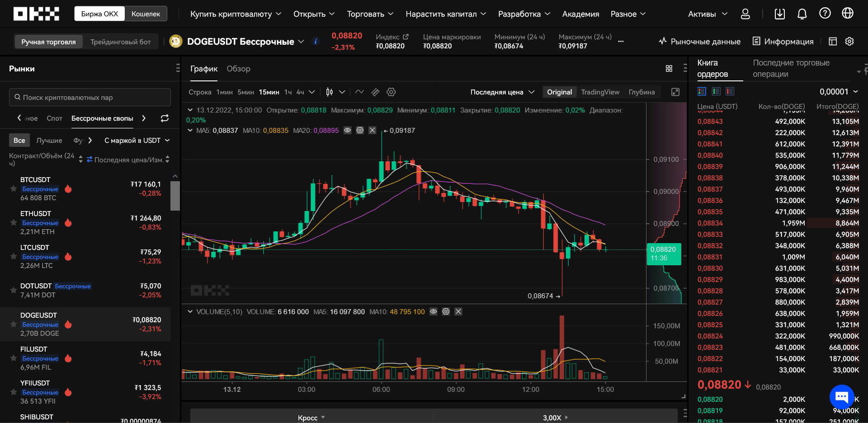This screenshot has height=423, width=868.
Task: Click the curve overlay icon on chart toolbar
Action: (x=360, y=92)
